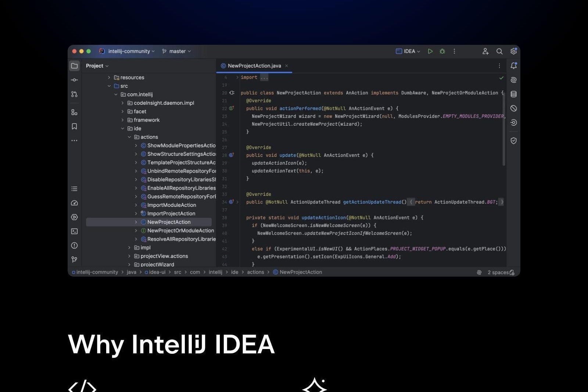Screen dimensions: 588x392
Task: Collapse the com.intellij package
Action: 116,94
